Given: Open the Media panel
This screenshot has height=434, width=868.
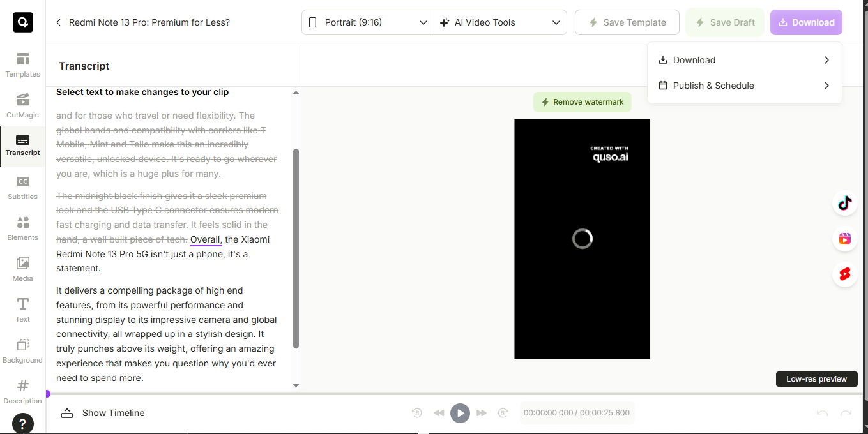Looking at the screenshot, I should [x=23, y=269].
